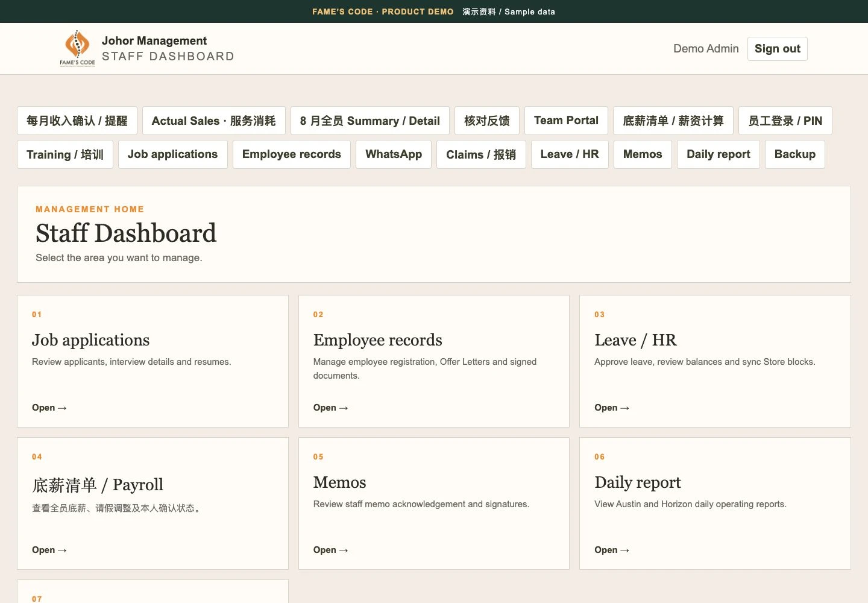
Task: Click the 演示资料 / Sample data banner label
Action: coord(509,11)
